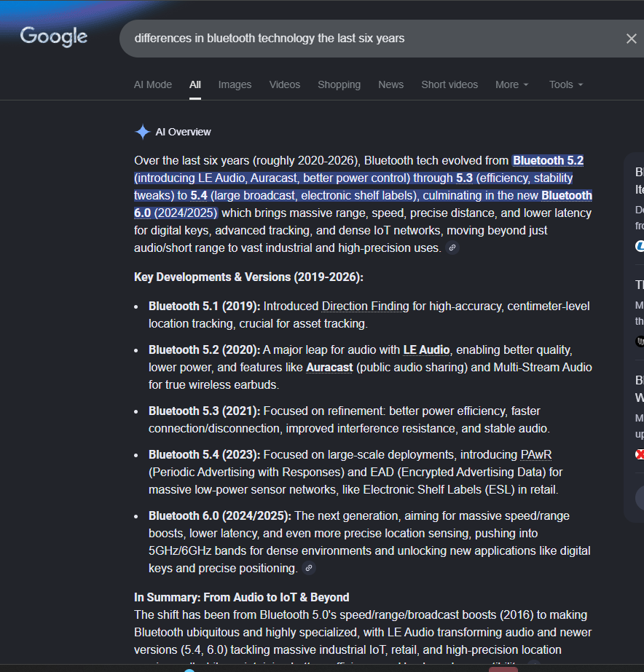Viewport: 644px width, 672px height.
Task: Expand the Tools dropdown
Action: pos(566,84)
